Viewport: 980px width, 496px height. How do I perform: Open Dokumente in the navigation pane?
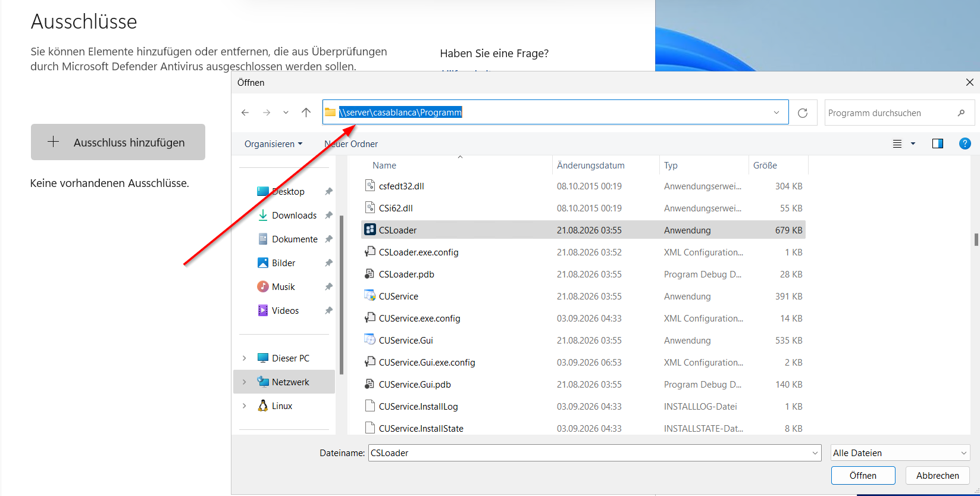point(295,239)
